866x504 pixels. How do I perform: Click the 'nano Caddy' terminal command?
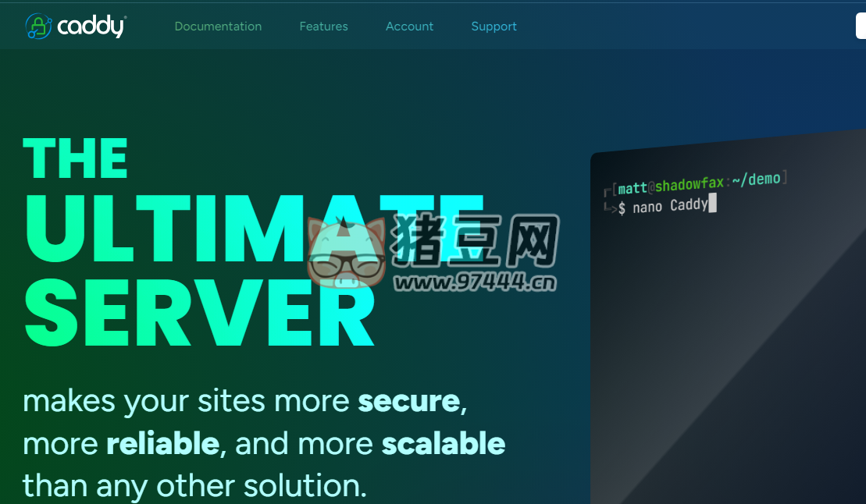tap(670, 207)
